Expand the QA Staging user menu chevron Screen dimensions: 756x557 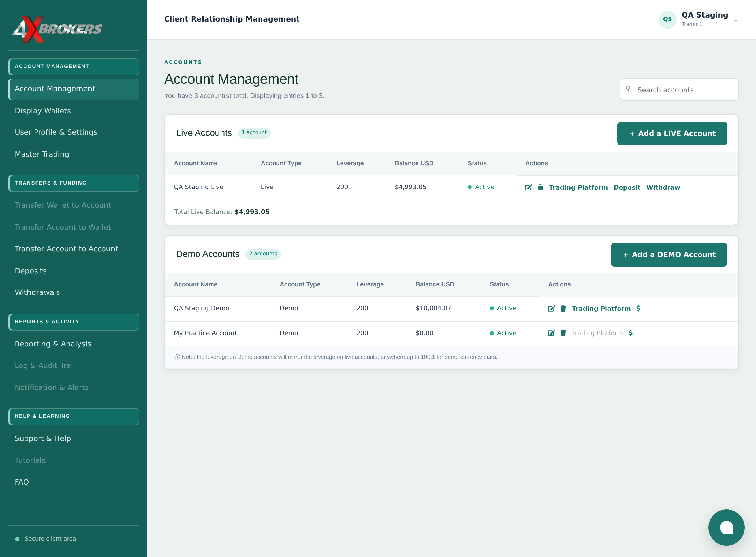[x=736, y=21]
